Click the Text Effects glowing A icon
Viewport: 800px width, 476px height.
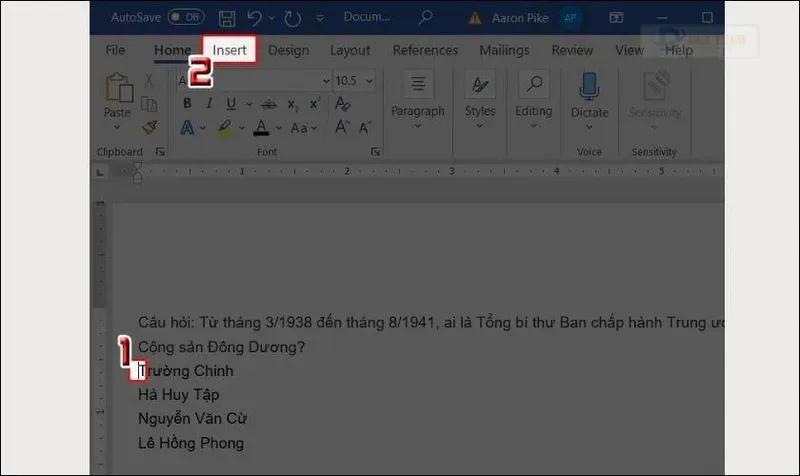point(187,128)
